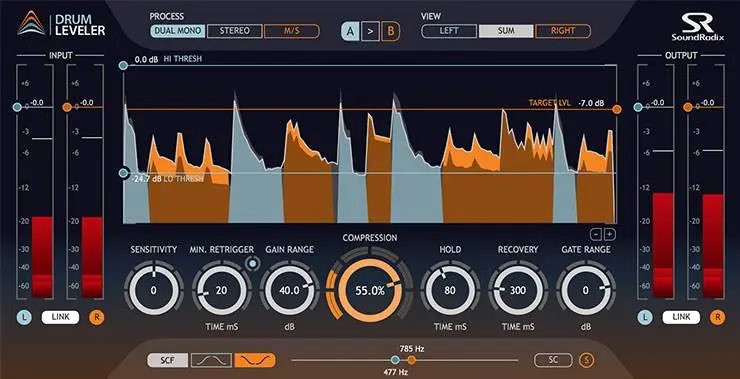This screenshot has width=740, height=379.
Task: Click the 40.0 gain range value
Action: pos(289,290)
